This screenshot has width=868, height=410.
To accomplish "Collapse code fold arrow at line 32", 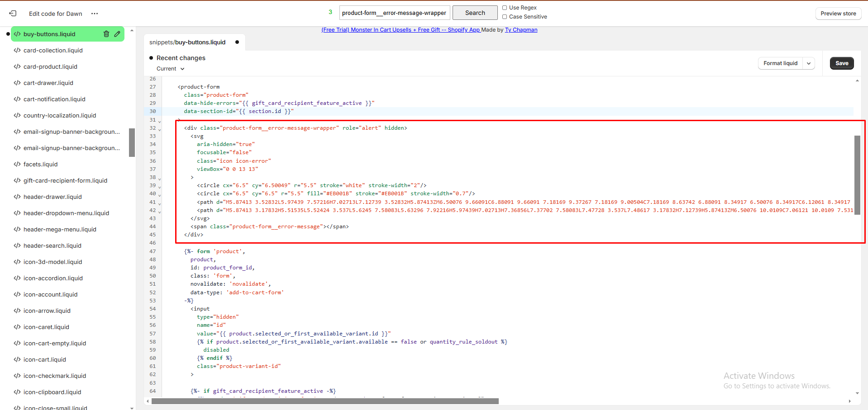I will pos(159,129).
